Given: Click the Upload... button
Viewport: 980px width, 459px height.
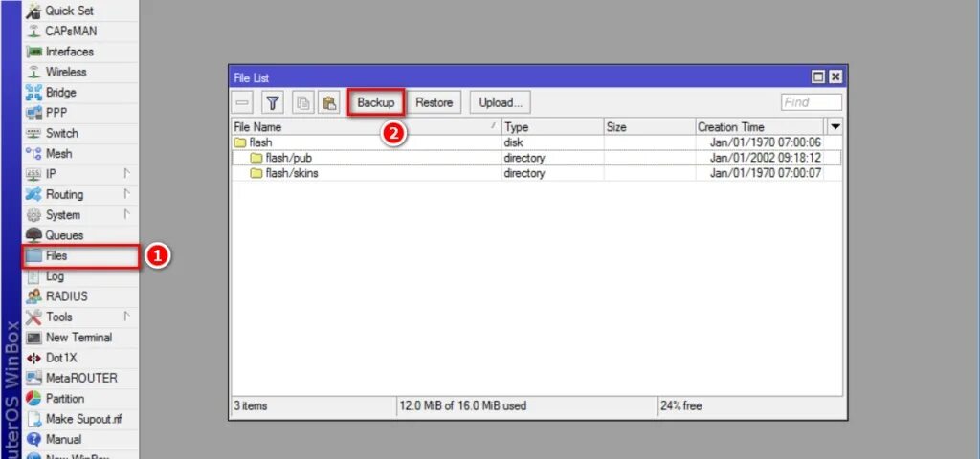Looking at the screenshot, I should 500,102.
